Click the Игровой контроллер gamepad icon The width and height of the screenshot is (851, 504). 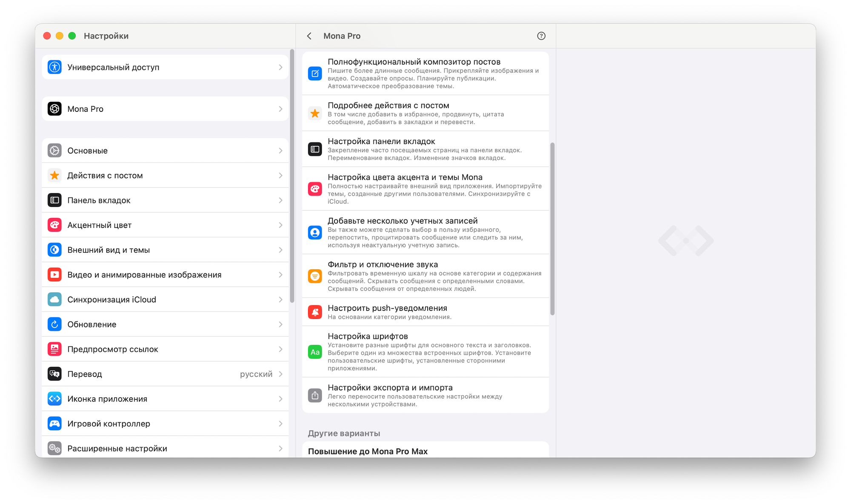tap(54, 424)
